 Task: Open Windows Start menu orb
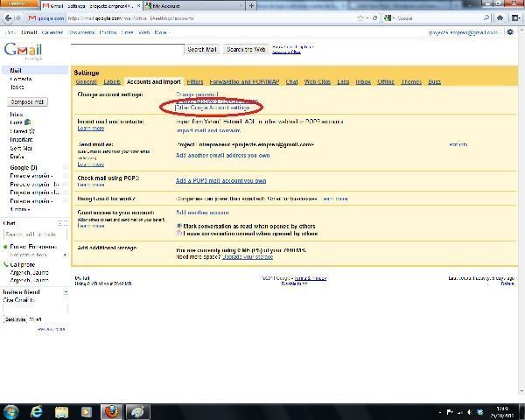click(11, 410)
